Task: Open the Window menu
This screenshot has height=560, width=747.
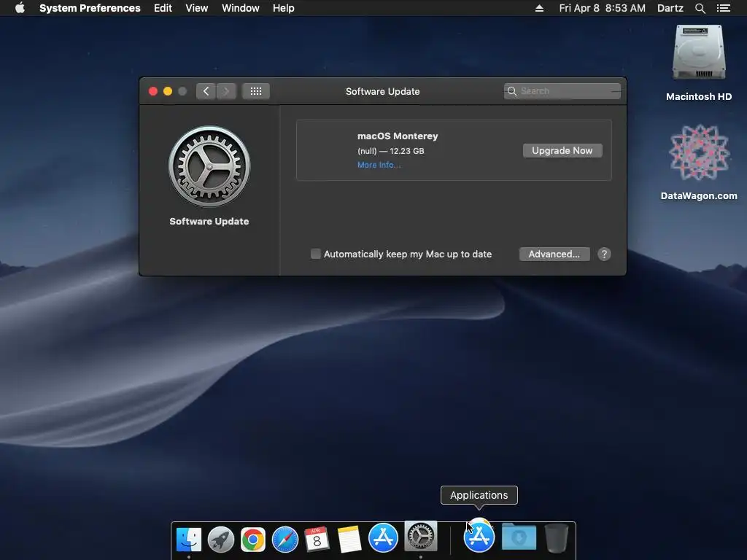Action: [x=240, y=8]
